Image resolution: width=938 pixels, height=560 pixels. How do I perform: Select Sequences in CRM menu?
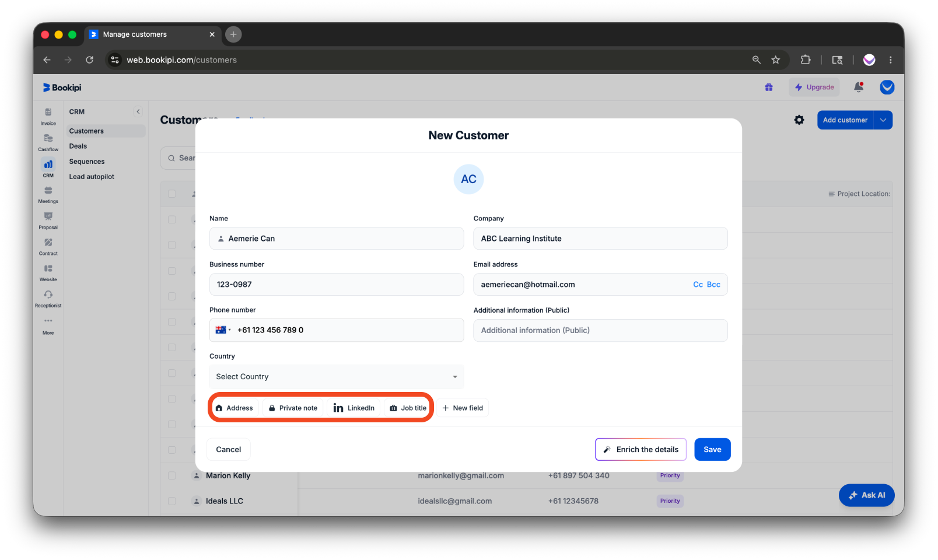point(87,162)
